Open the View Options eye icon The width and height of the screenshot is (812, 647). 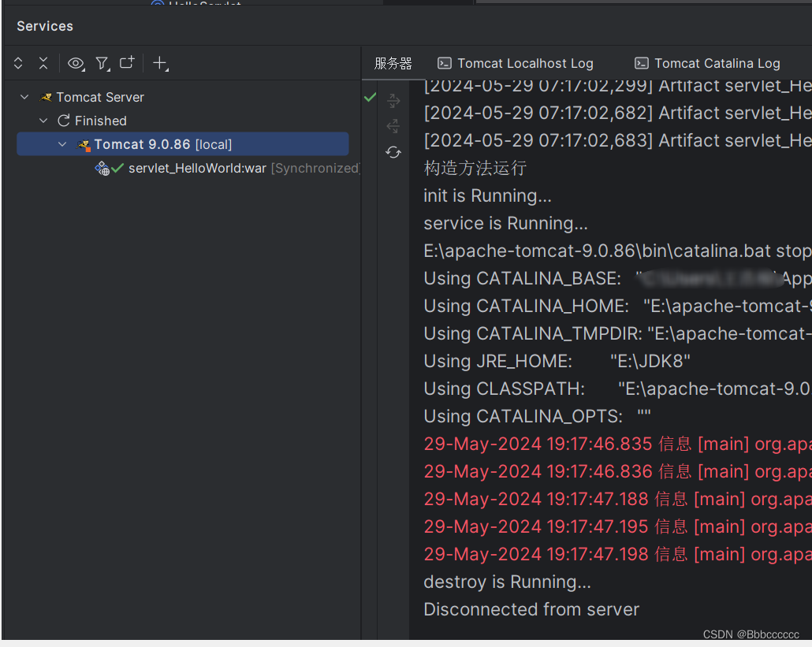tap(76, 64)
